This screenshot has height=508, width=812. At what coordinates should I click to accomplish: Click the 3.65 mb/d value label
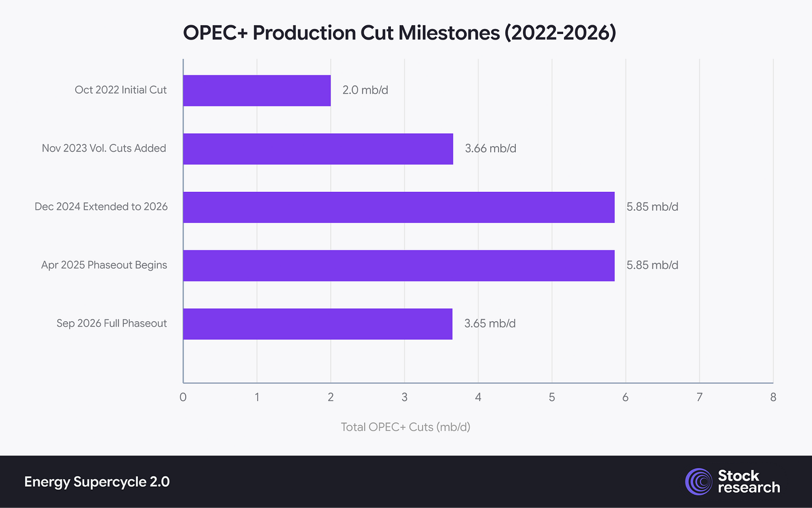click(x=490, y=324)
